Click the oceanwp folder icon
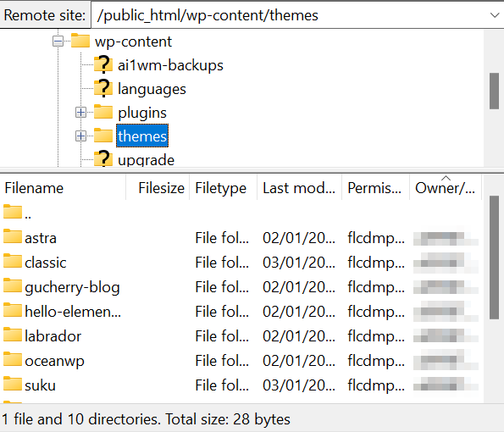Screen dimensions: 504x432 pos(13,359)
